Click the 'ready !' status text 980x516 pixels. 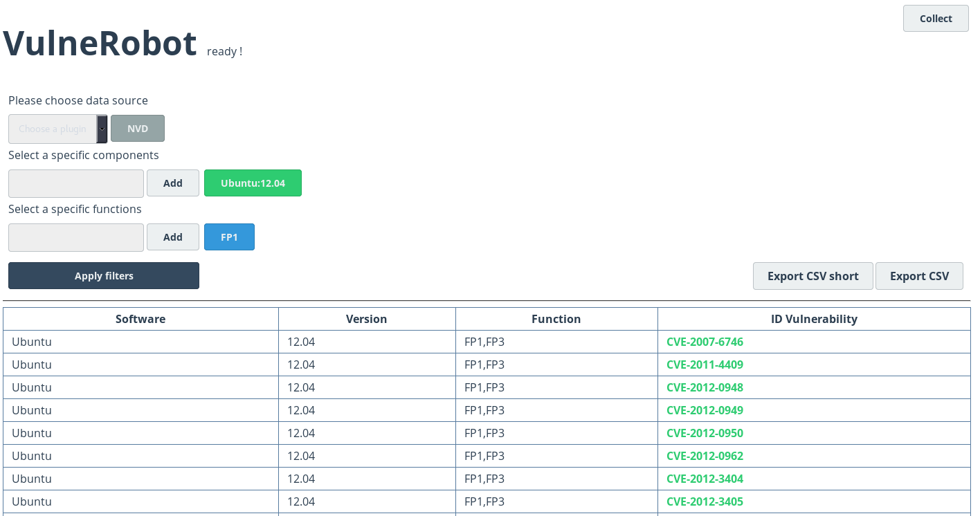(x=224, y=51)
